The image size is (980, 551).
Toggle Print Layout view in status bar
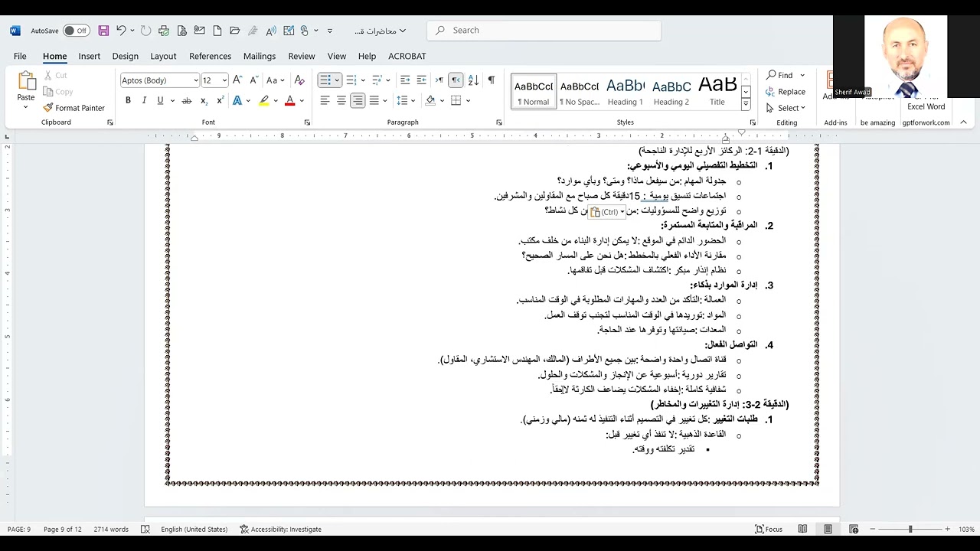(x=828, y=529)
